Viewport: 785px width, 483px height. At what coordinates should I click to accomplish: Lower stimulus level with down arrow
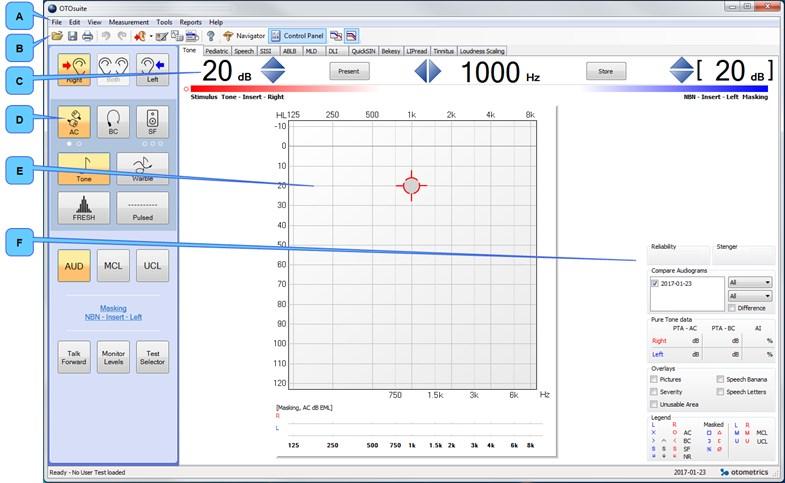click(x=273, y=77)
